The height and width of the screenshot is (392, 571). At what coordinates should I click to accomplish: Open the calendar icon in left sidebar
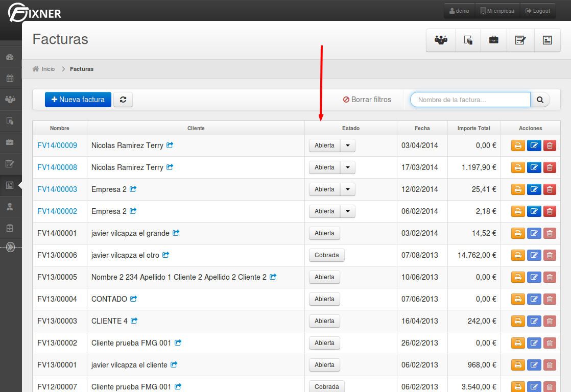coord(10,78)
